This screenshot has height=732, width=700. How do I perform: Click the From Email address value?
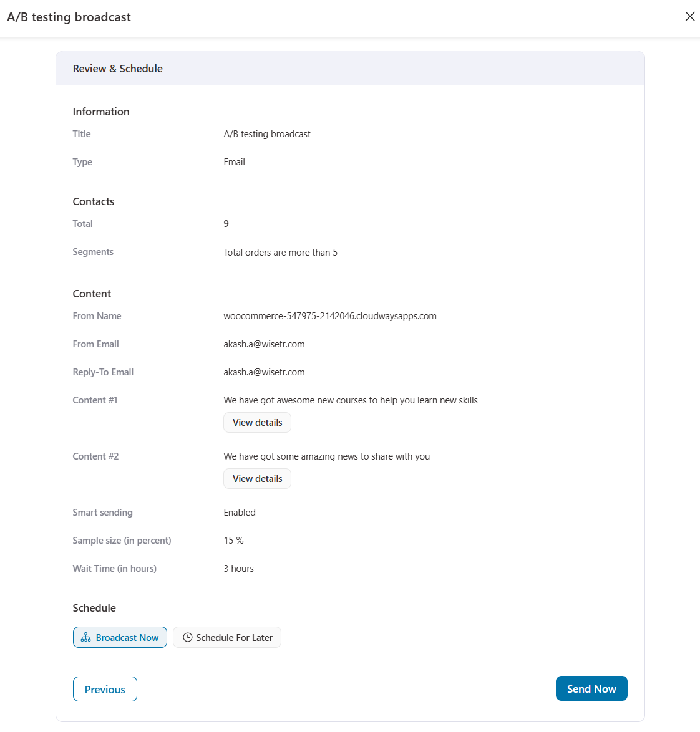point(264,344)
